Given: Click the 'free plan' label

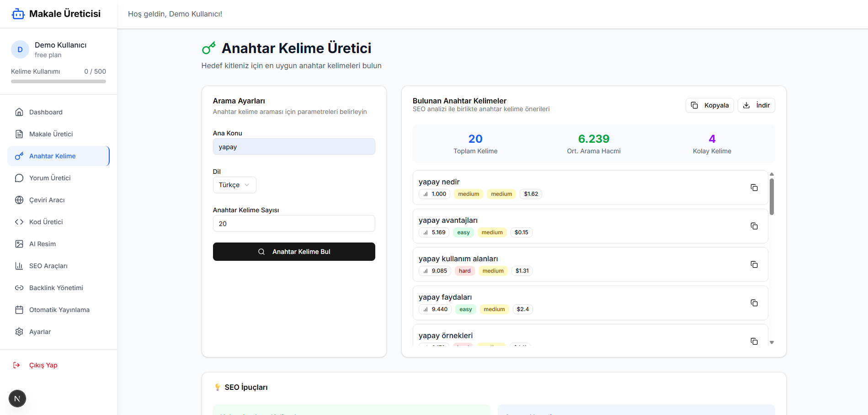Looking at the screenshot, I should pos(48,55).
